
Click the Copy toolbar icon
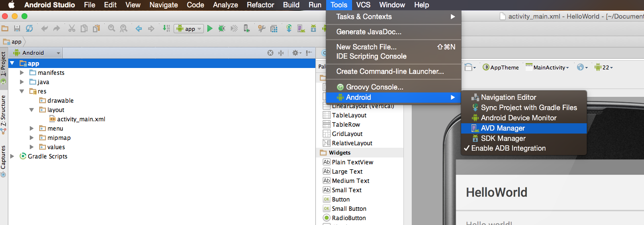tap(84, 29)
